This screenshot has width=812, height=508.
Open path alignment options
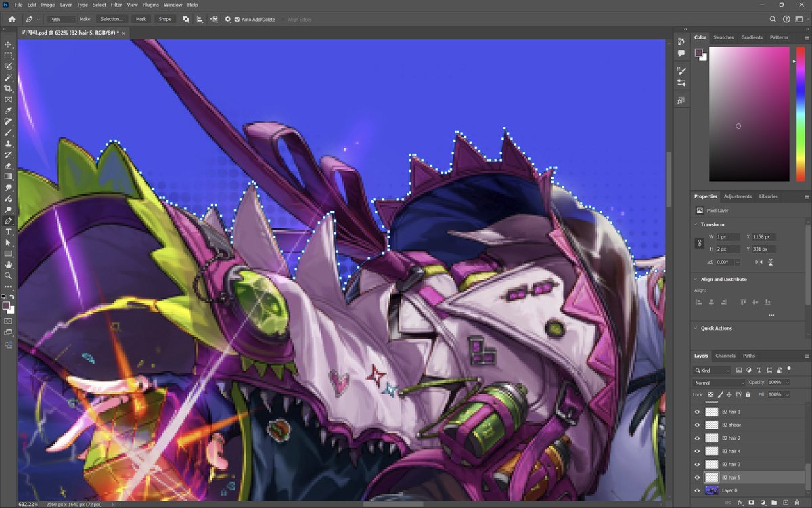click(x=200, y=19)
